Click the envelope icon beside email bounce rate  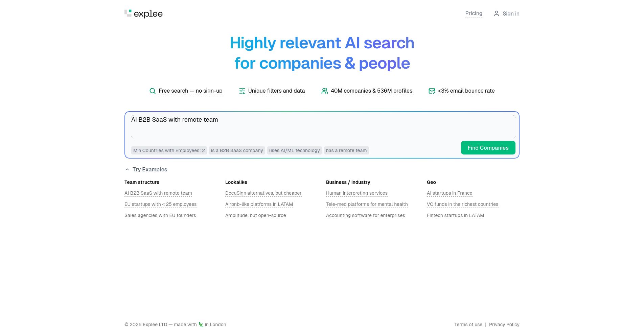point(432,91)
